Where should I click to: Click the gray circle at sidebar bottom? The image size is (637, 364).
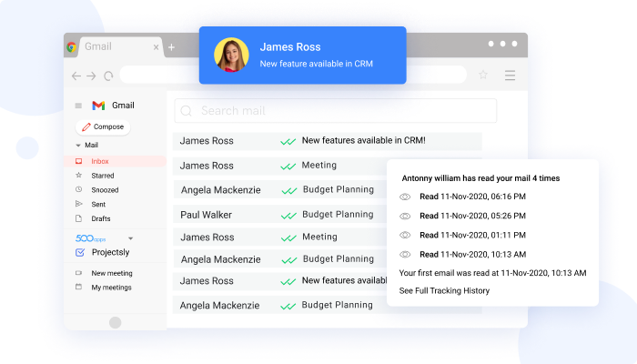[116, 322]
